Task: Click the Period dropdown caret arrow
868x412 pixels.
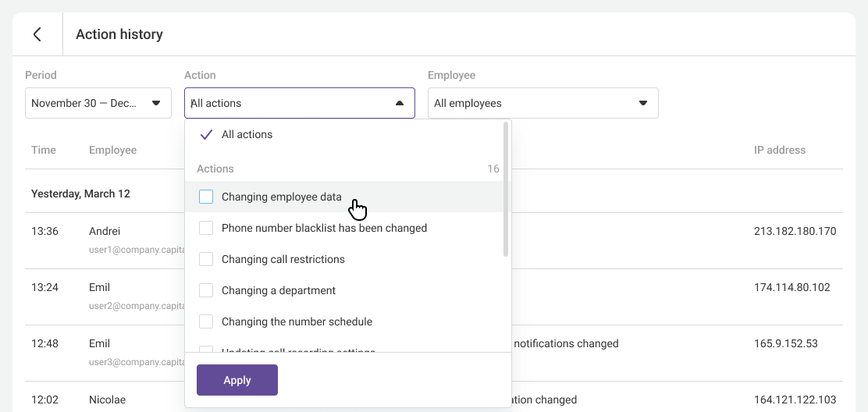Action: 156,103
